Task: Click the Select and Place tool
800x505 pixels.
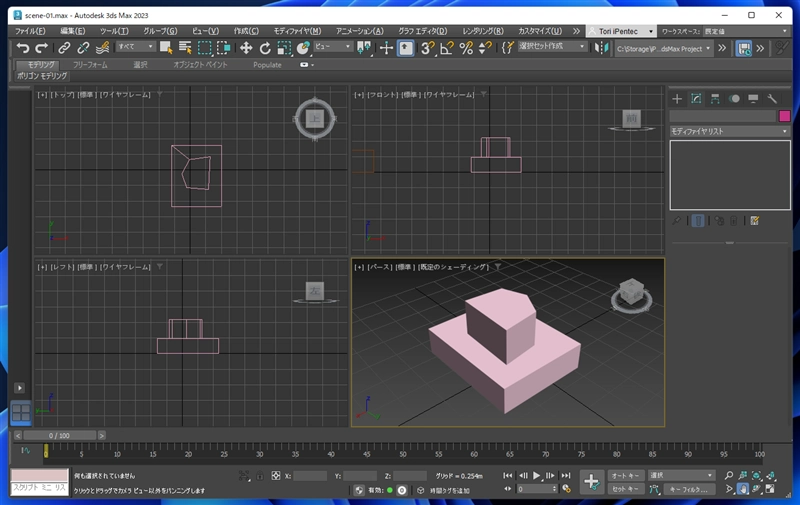Action: pyautogui.click(x=303, y=48)
